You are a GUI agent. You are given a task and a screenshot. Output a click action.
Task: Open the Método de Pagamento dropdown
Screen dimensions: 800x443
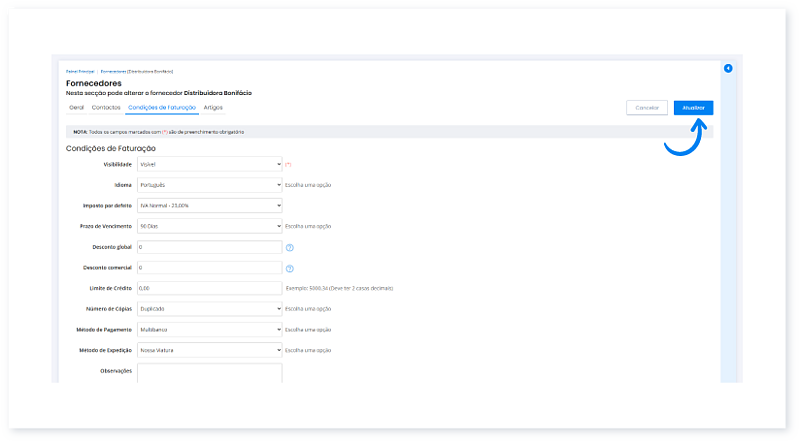click(209, 330)
